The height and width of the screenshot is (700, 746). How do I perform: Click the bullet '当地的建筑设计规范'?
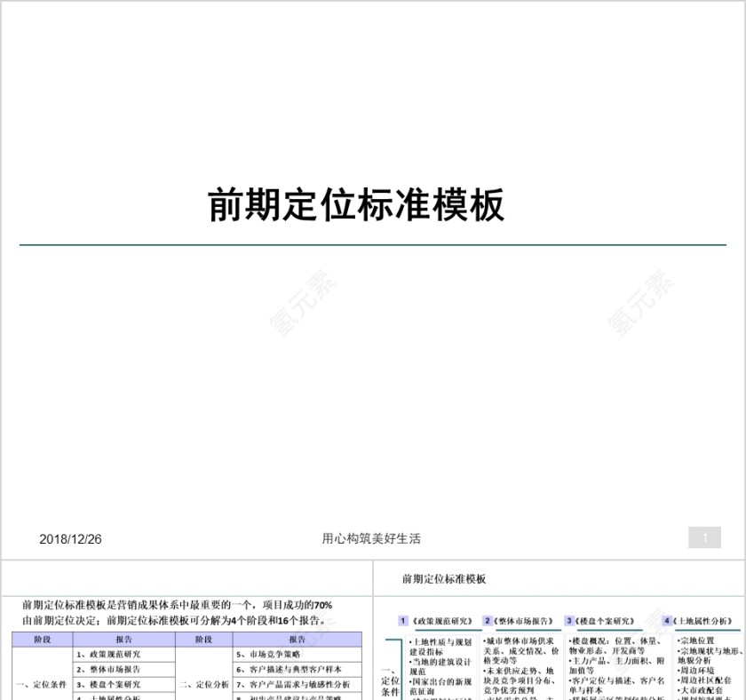(x=440, y=667)
